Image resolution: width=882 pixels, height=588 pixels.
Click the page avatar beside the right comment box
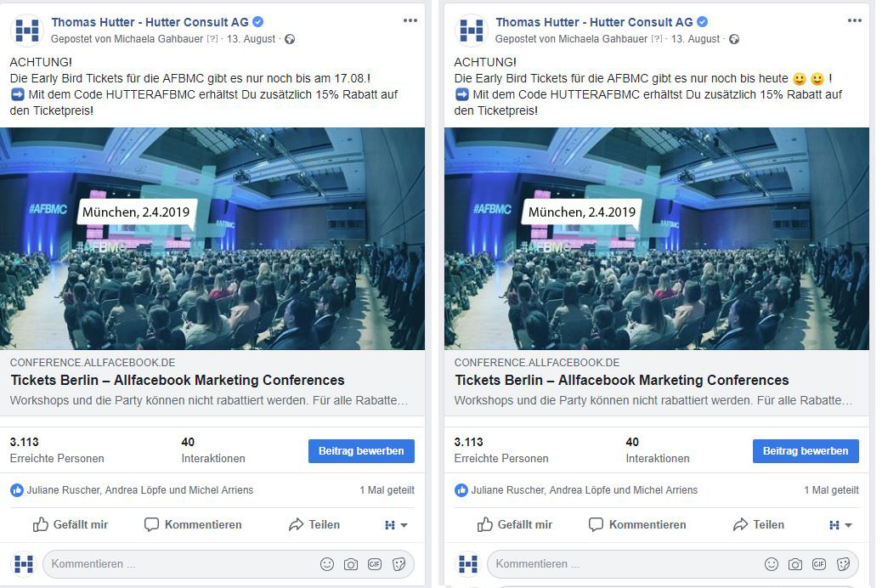[468, 564]
